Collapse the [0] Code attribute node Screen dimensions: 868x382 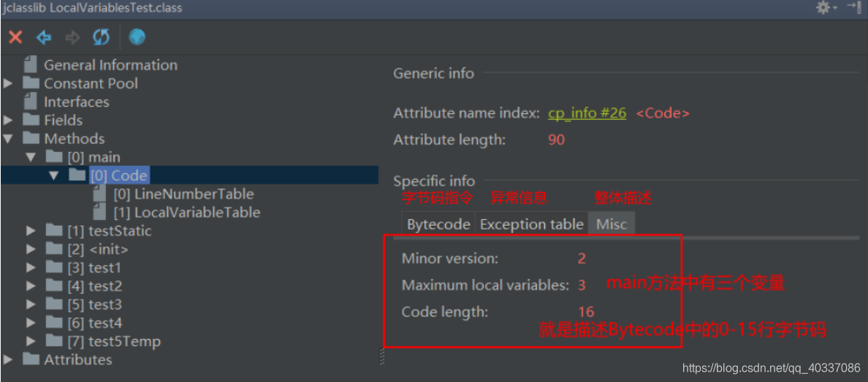pyautogui.click(x=53, y=175)
